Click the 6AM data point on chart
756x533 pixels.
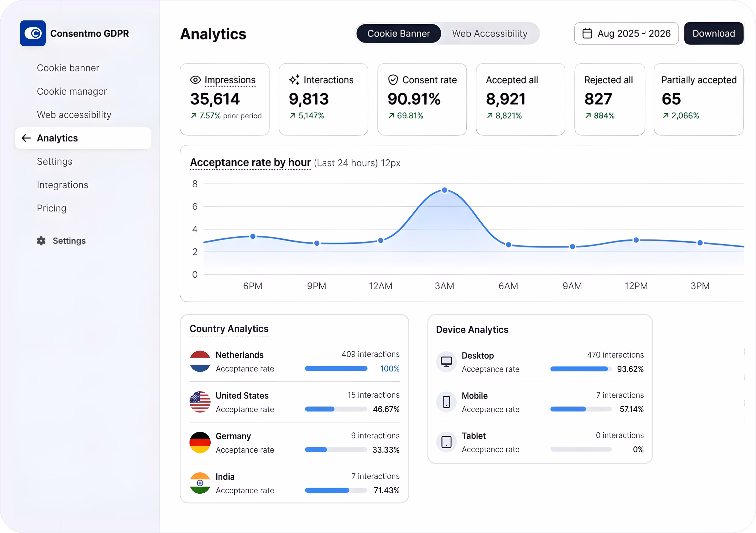[508, 245]
